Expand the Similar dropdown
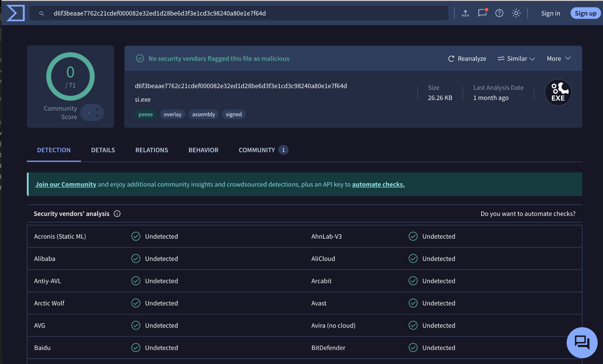The height and width of the screenshot is (364, 603). tap(516, 59)
